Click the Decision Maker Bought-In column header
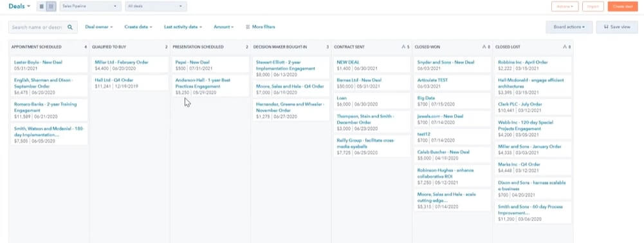The image size is (644, 243). [x=280, y=47]
